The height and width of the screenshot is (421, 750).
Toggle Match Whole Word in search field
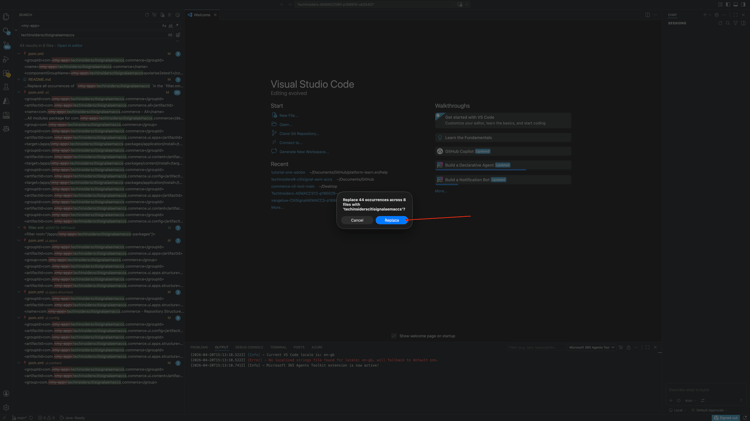tap(170, 26)
